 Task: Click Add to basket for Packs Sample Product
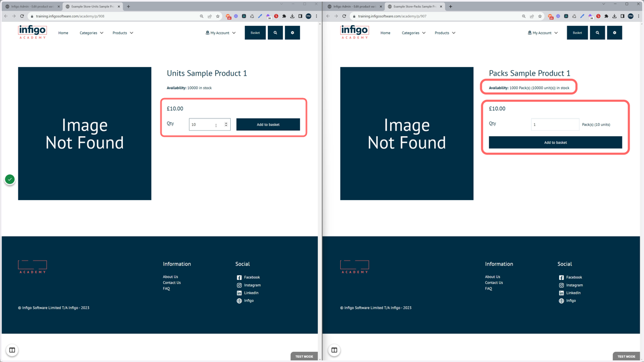[555, 143]
